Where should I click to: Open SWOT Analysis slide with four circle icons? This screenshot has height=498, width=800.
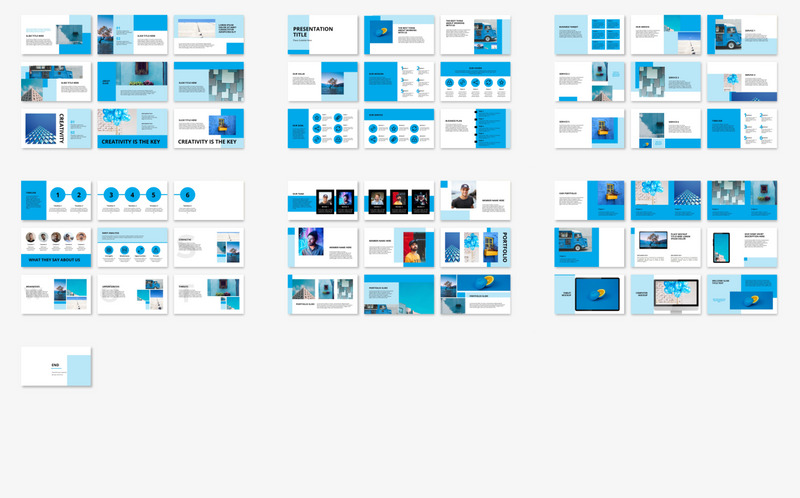pos(132,247)
